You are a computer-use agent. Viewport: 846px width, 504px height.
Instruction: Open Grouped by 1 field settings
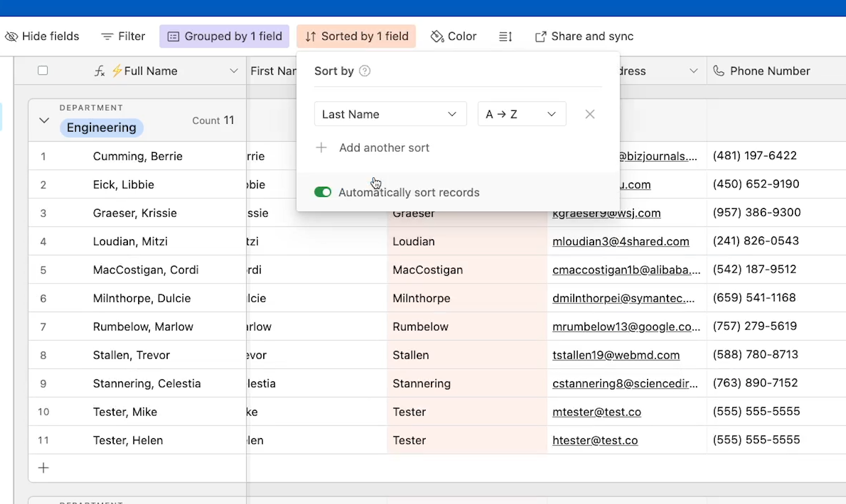point(225,36)
